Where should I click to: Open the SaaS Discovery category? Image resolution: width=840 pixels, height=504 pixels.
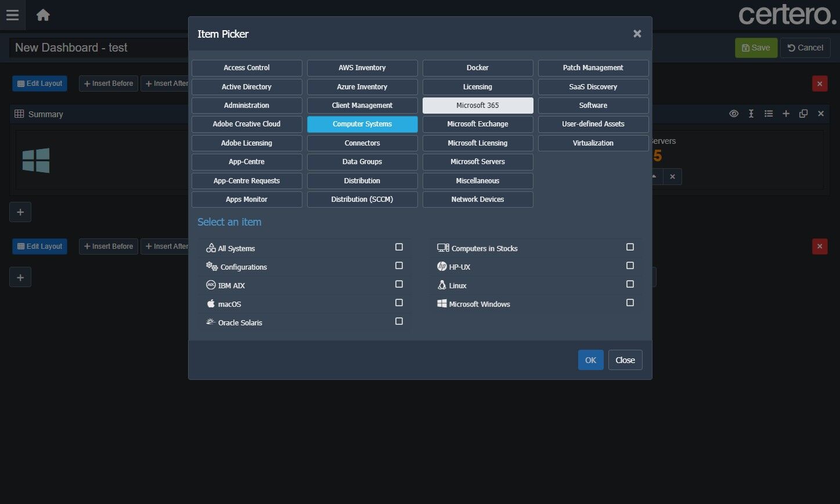pyautogui.click(x=593, y=87)
